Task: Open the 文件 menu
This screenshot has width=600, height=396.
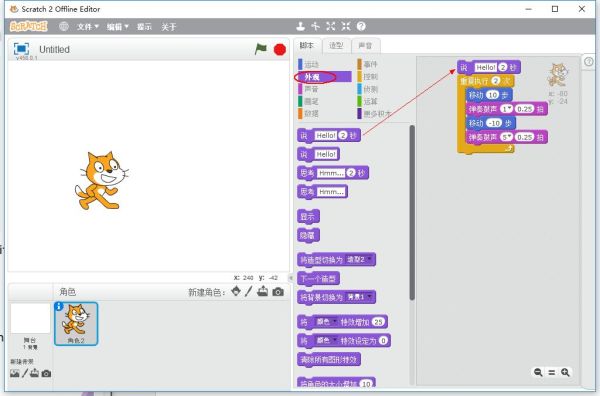Action: coord(88,26)
